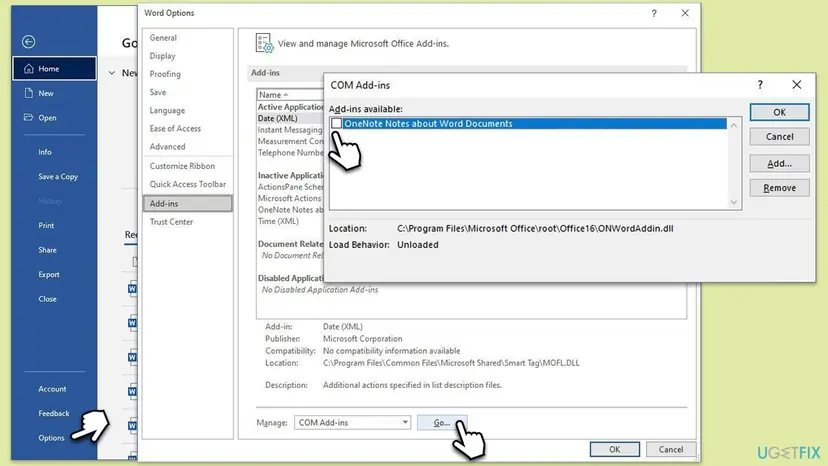Open Quick Access Toolbar category
Viewport: 828px width, 466px height.
coord(187,184)
